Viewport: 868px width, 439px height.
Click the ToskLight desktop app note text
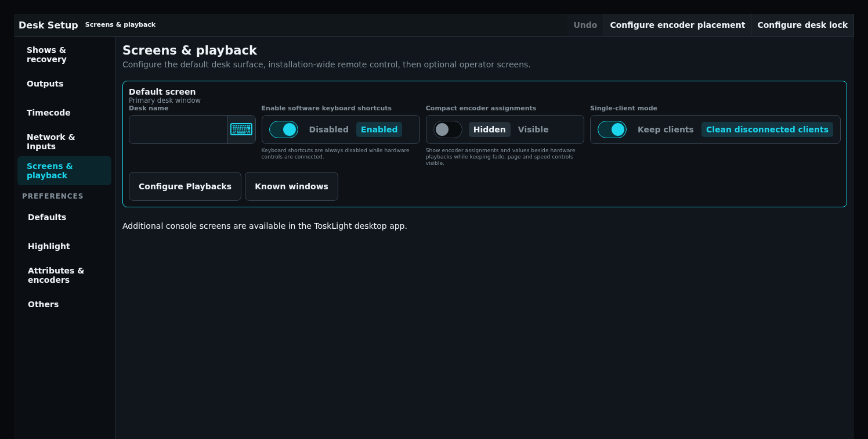click(x=265, y=226)
